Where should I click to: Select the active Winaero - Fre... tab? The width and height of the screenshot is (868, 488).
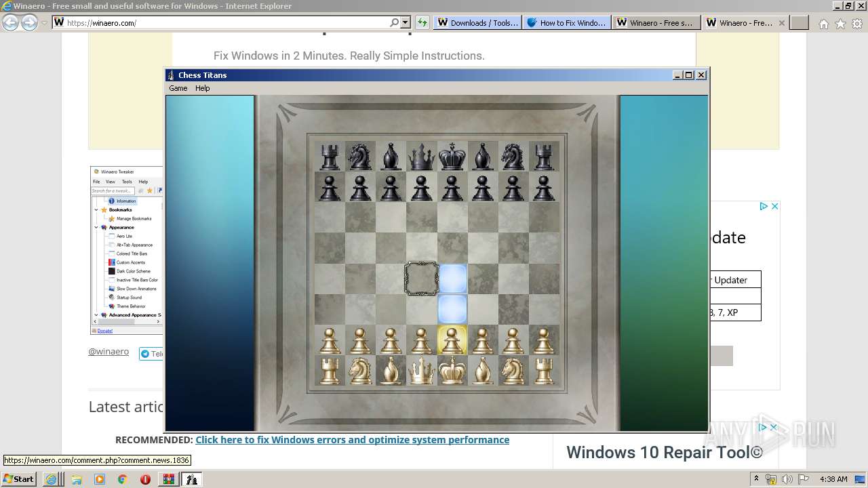point(739,22)
